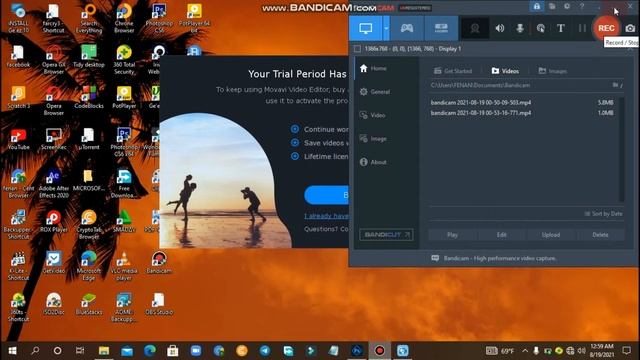Open Bandicam desktop shortcut icon
The image size is (640, 360).
[x=159, y=262]
